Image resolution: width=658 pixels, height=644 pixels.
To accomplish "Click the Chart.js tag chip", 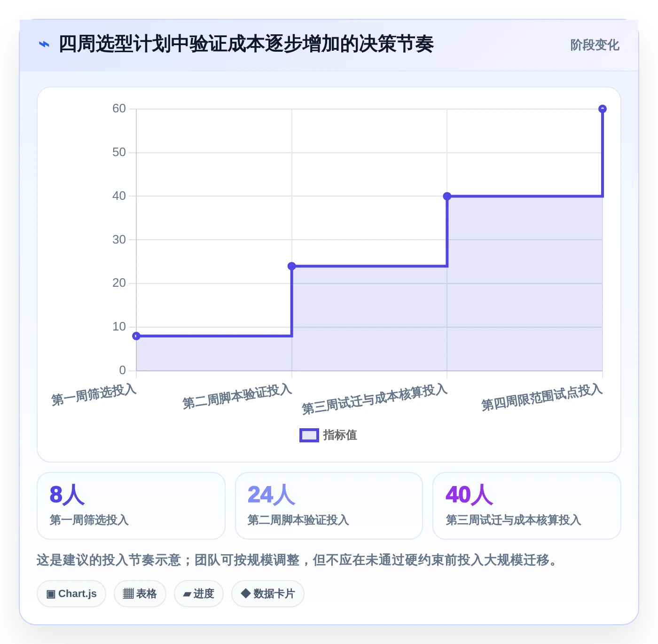I will [71, 594].
